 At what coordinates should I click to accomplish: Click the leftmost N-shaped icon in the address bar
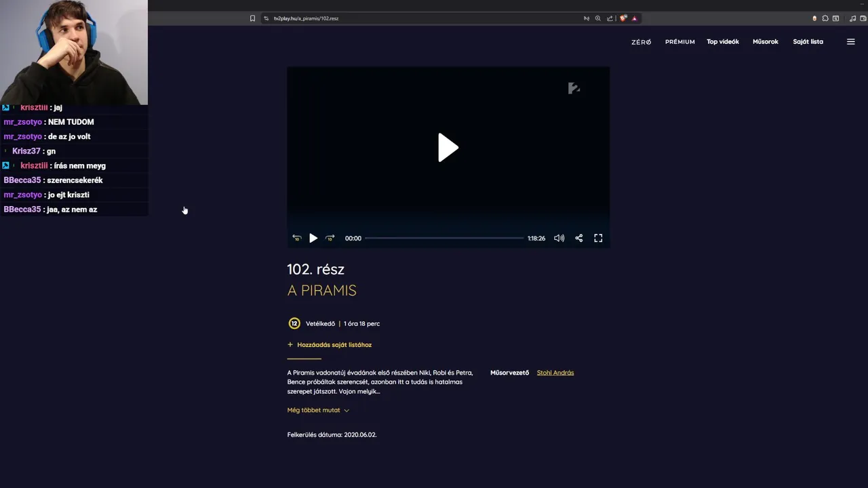click(x=587, y=18)
